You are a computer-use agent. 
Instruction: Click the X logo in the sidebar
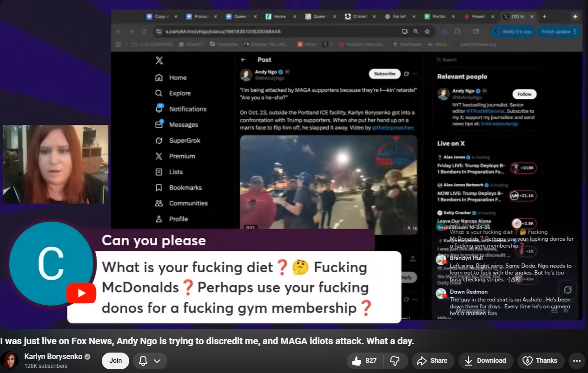click(x=159, y=60)
